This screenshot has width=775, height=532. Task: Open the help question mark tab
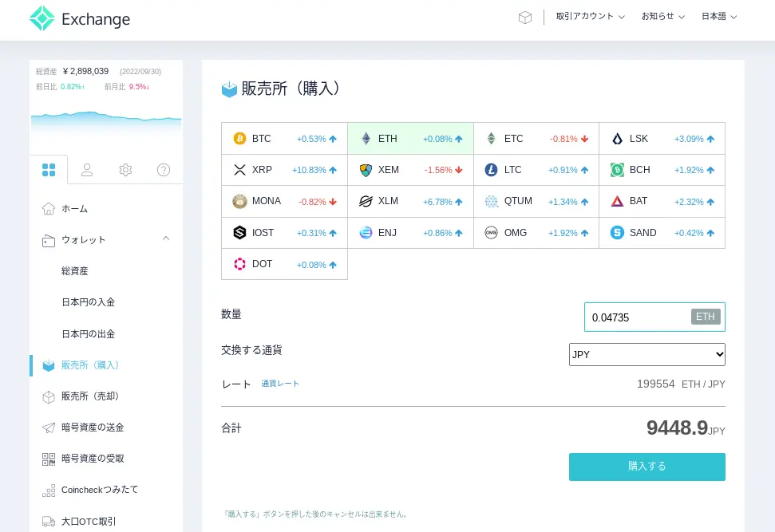pos(164,170)
